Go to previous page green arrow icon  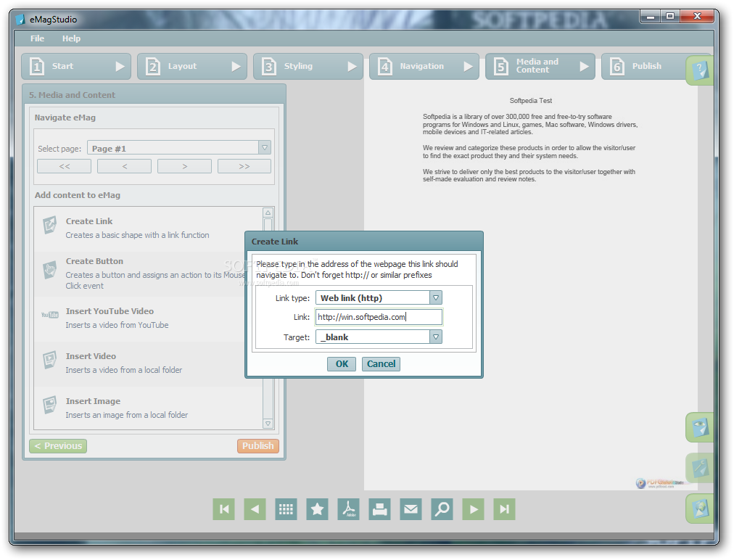[x=255, y=509]
